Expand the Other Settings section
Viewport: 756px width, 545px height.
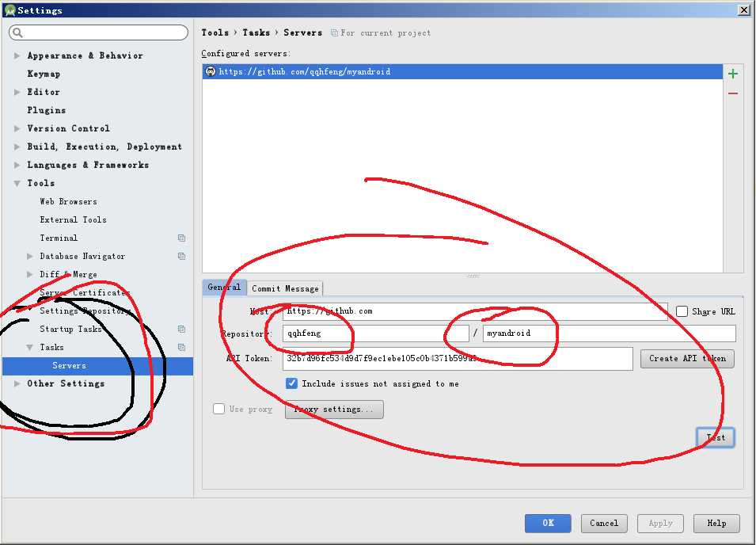(x=17, y=383)
